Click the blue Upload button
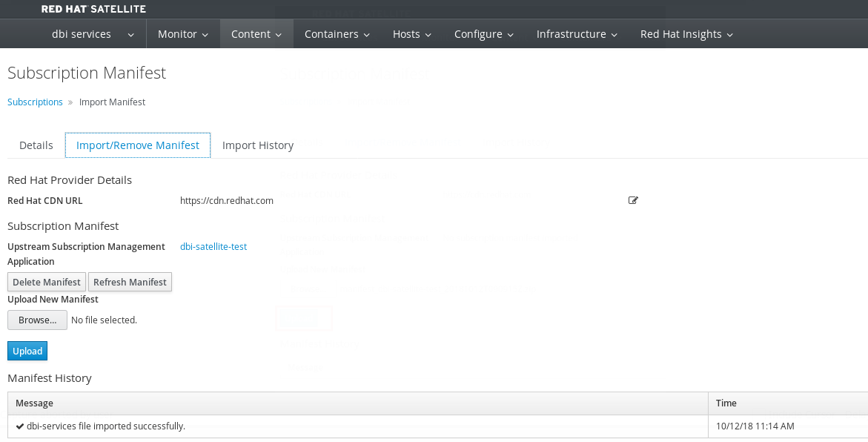The image size is (868, 442). pyautogui.click(x=27, y=352)
